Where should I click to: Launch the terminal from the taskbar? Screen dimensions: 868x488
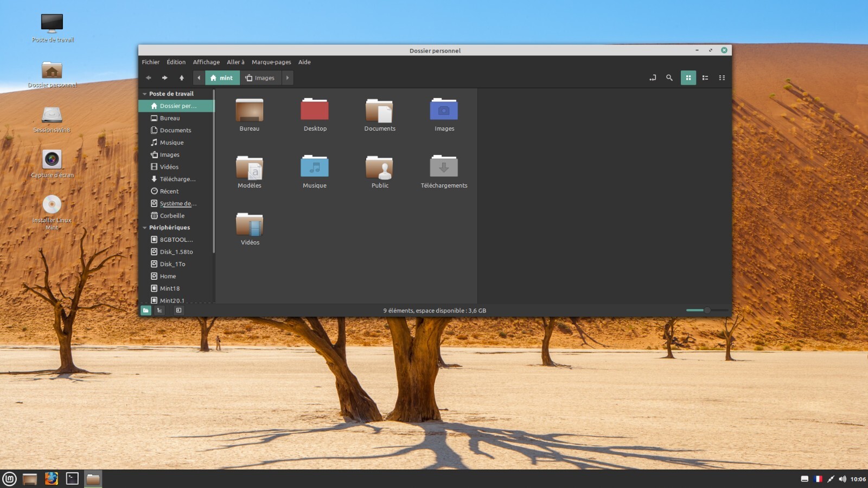72,479
